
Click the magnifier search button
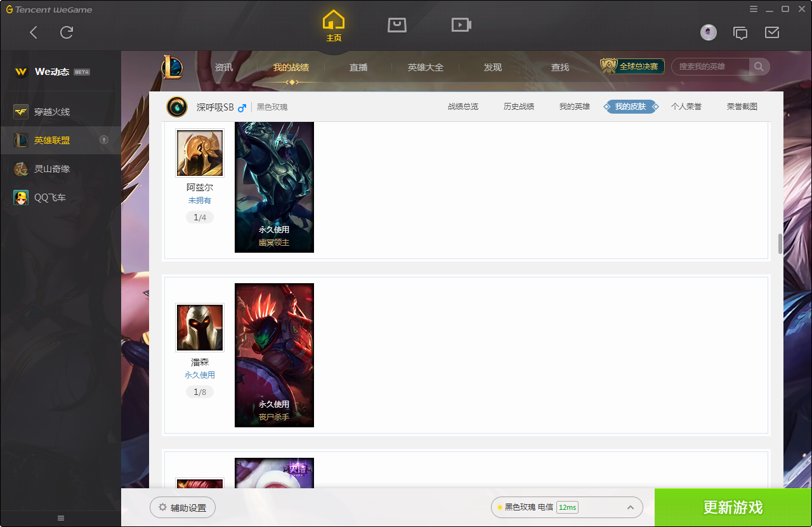pyautogui.click(x=759, y=67)
